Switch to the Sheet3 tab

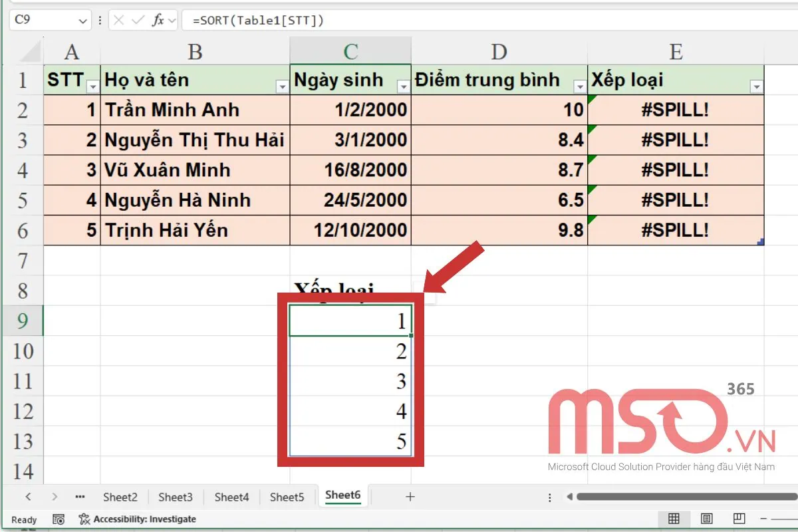(x=175, y=496)
